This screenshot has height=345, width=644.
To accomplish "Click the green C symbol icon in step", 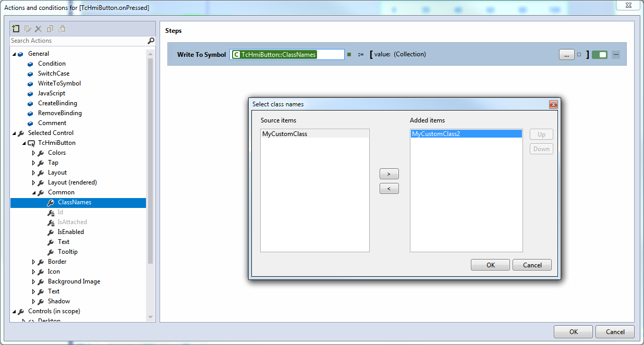I will click(236, 54).
